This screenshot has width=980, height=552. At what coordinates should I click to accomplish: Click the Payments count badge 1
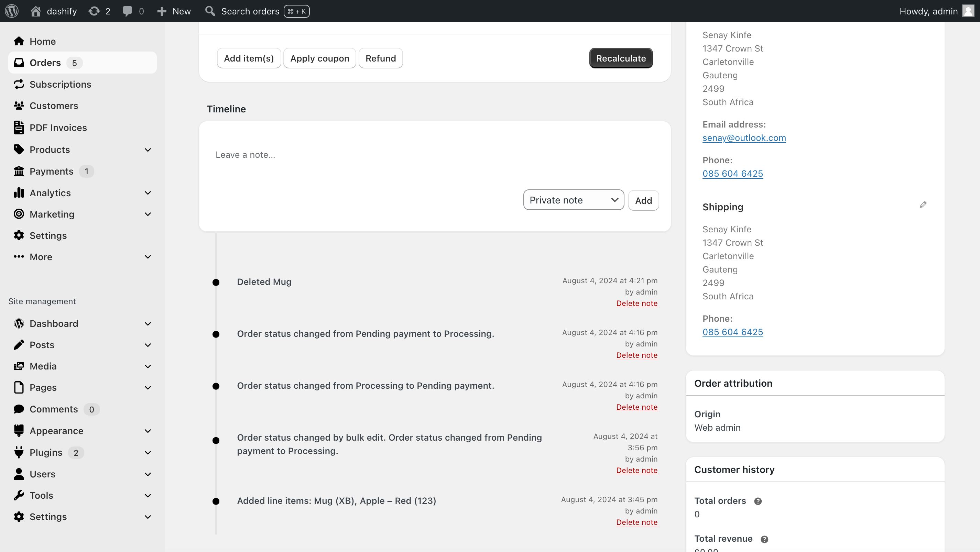pyautogui.click(x=86, y=172)
